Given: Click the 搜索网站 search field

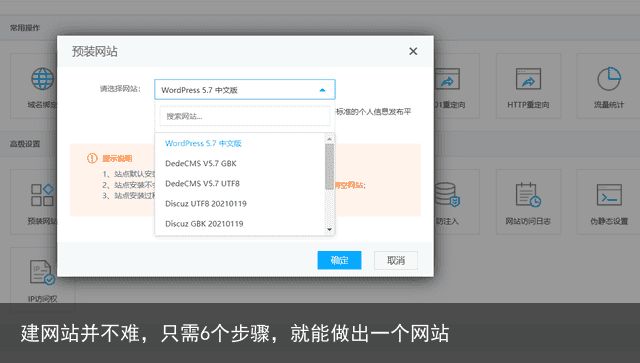Looking at the screenshot, I should (x=244, y=116).
